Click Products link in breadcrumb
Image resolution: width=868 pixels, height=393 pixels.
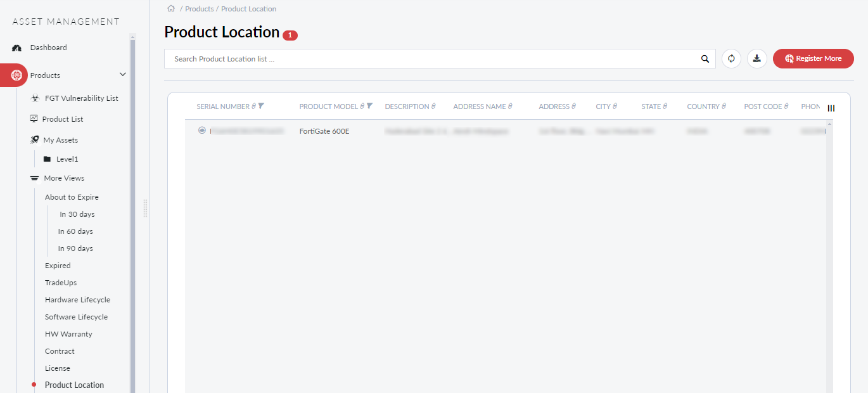tap(199, 9)
